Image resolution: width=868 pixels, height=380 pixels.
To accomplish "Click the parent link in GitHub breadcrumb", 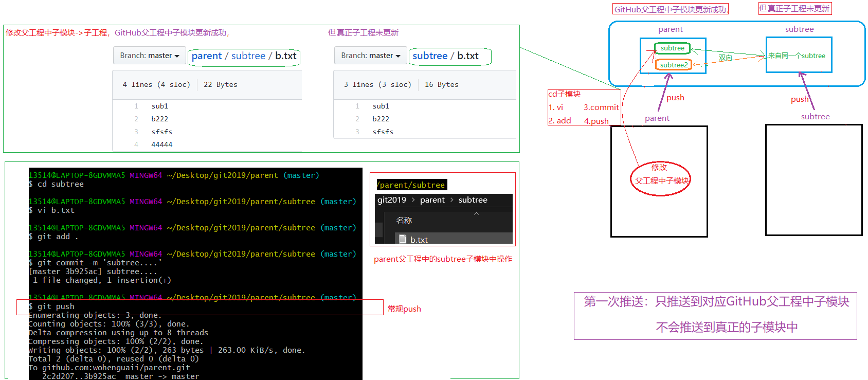I will pos(206,56).
